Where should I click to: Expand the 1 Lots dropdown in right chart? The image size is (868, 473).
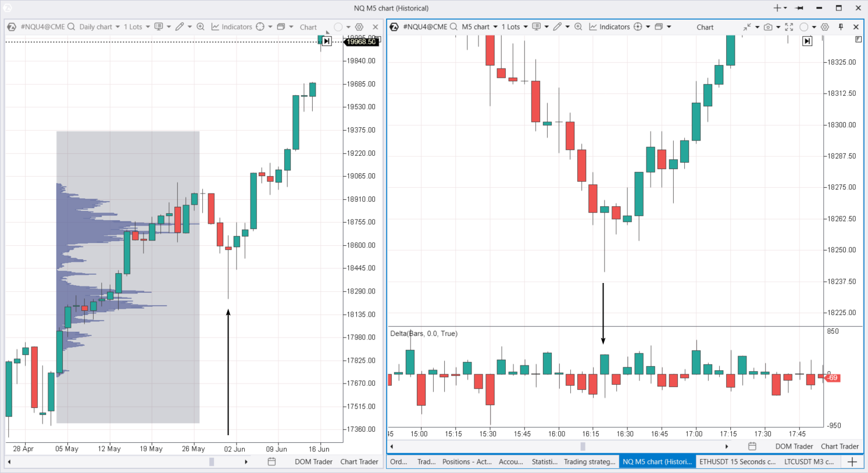click(x=515, y=27)
